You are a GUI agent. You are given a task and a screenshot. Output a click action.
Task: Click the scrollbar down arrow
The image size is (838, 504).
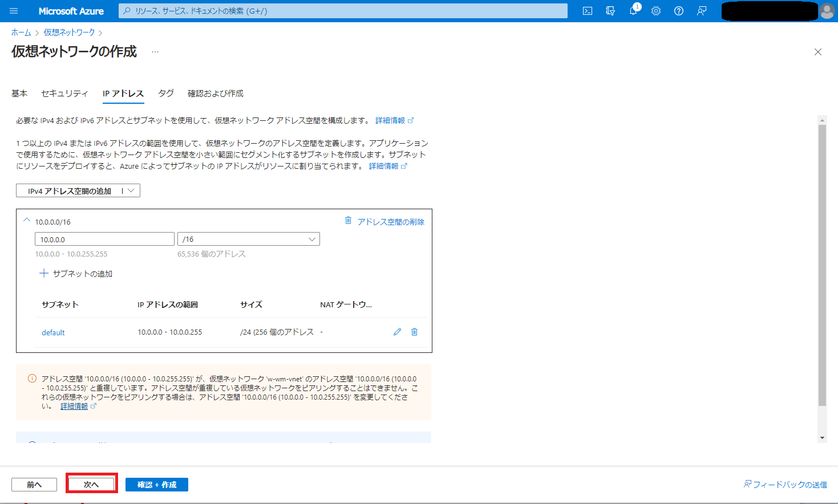coord(822,438)
